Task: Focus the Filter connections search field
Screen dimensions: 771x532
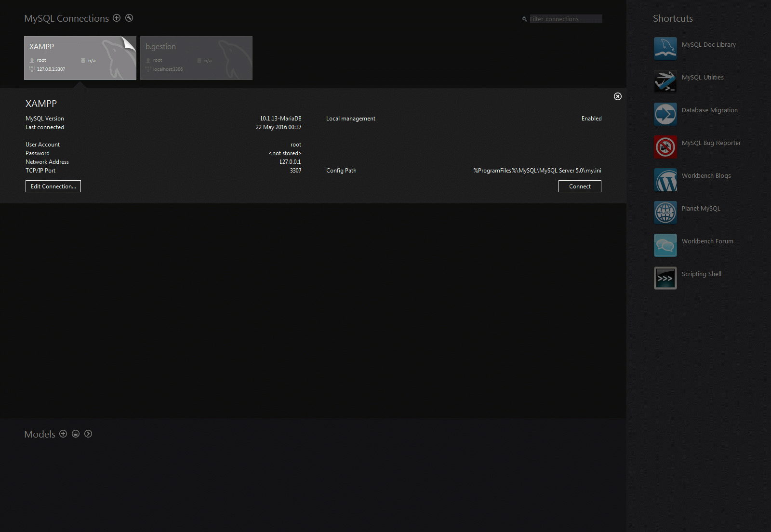Action: click(566, 19)
